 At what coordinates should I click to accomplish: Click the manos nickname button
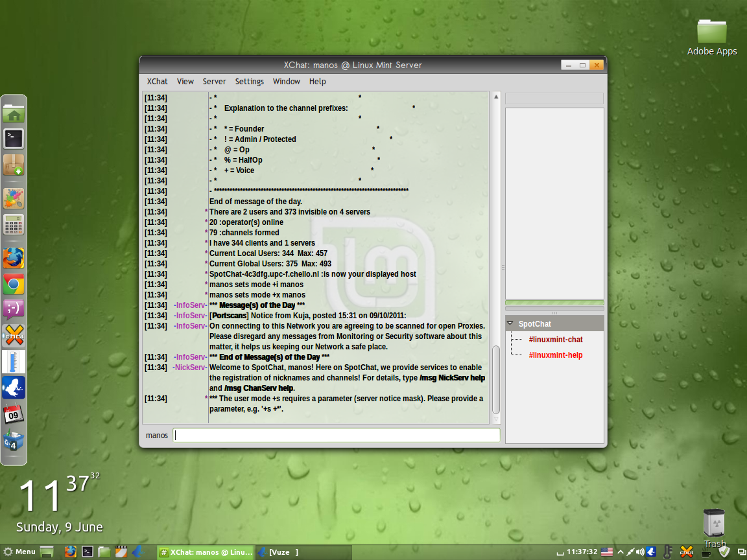tap(157, 436)
